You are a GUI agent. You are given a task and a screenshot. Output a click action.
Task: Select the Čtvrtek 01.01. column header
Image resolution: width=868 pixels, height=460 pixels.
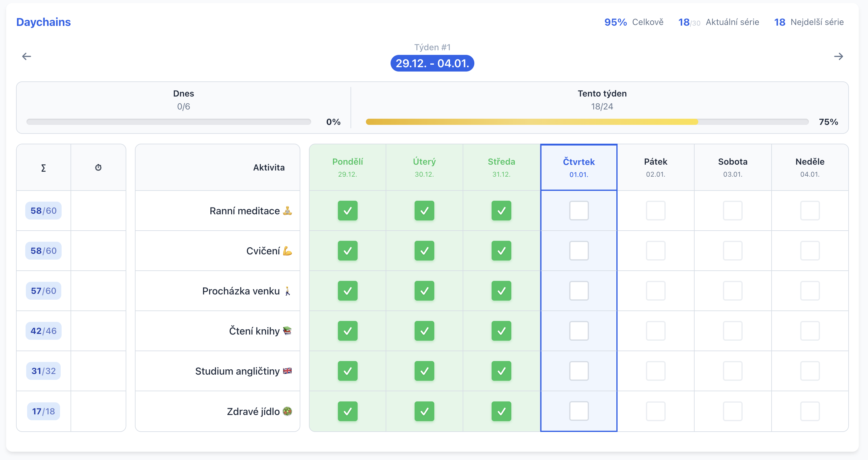(x=578, y=167)
